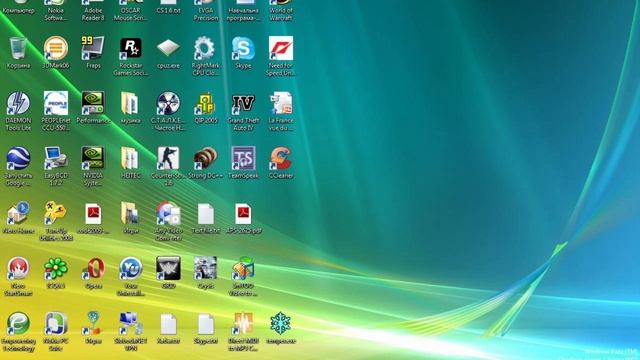The height and width of the screenshot is (360, 640).
Task: Open the SlobodaNET VPN network shortcut
Action: pos(131,324)
